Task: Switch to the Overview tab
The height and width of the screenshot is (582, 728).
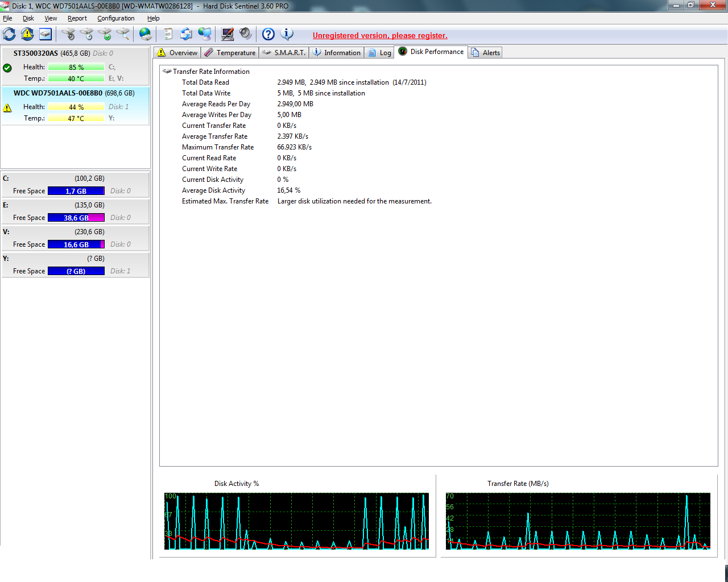Action: pyautogui.click(x=177, y=52)
